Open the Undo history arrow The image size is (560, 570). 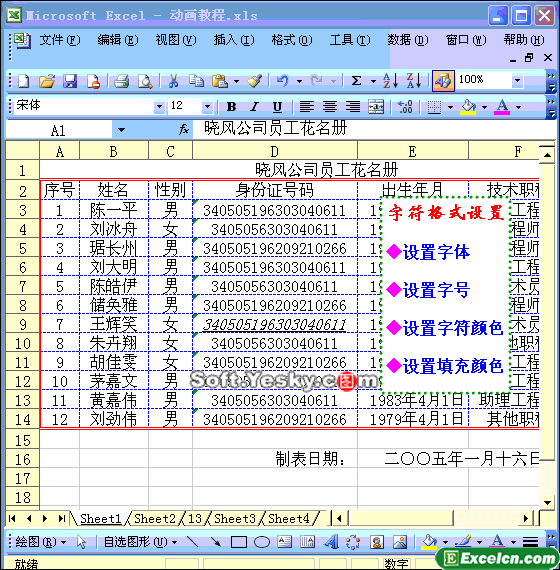pyautogui.click(x=299, y=81)
